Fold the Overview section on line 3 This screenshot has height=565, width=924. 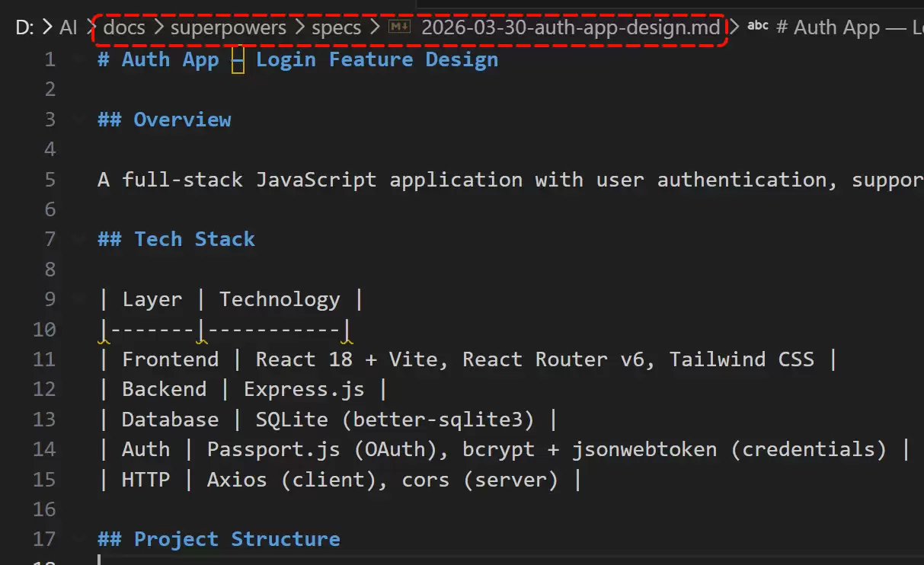click(78, 120)
